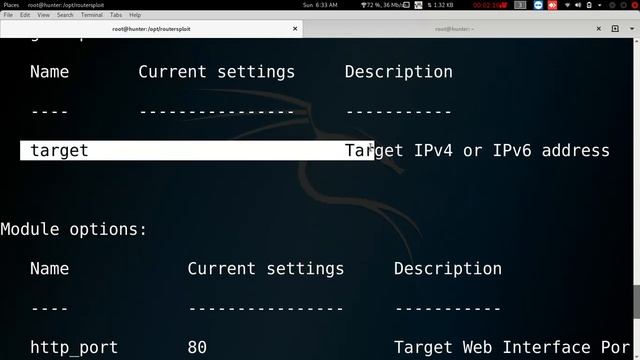Click the small monitor icon beside WiFi stats
640x360 pixels.
tap(407, 5)
